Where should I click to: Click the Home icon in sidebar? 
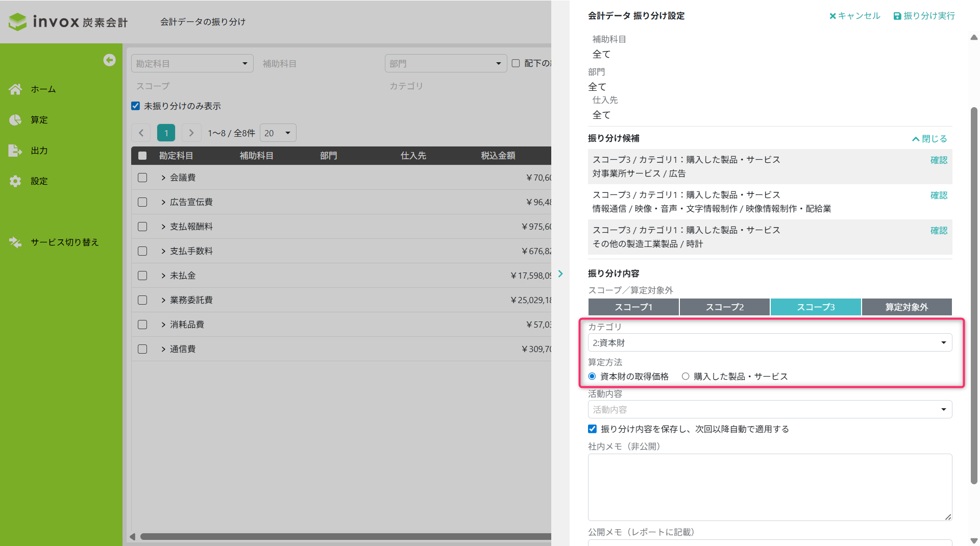15,89
